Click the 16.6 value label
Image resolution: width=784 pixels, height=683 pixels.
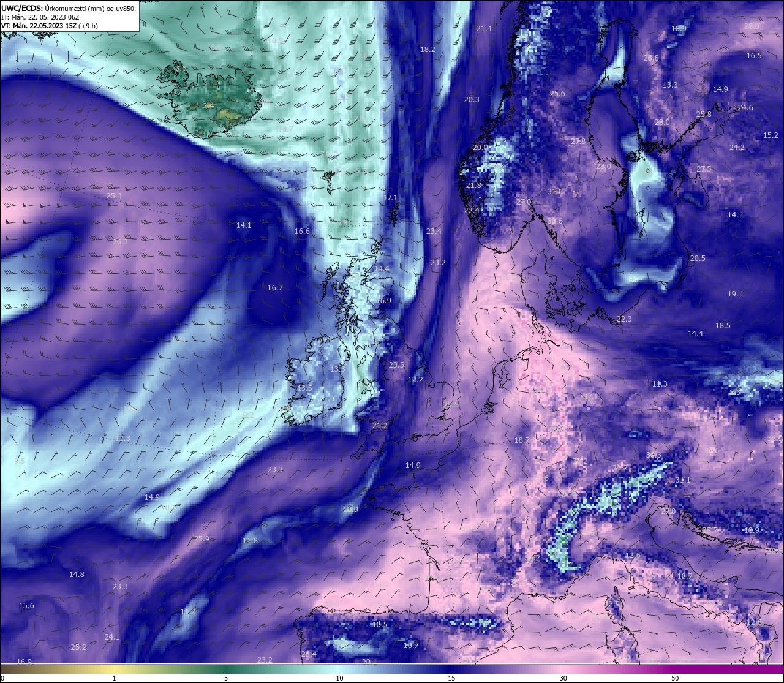coord(302,232)
